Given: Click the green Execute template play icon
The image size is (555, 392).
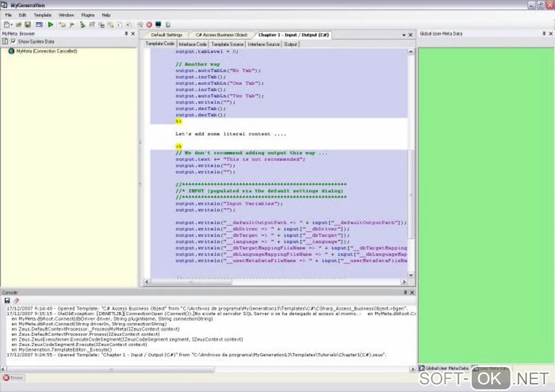Looking at the screenshot, I should pyautogui.click(x=51, y=24).
